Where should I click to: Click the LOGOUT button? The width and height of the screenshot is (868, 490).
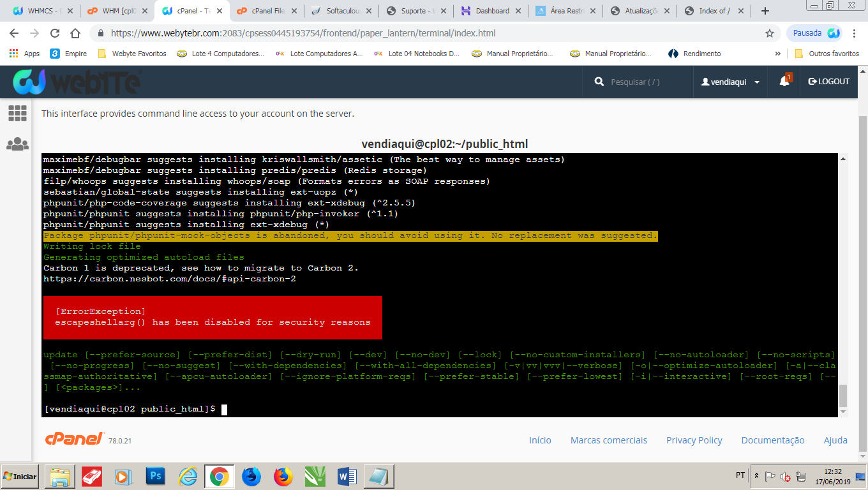(828, 82)
